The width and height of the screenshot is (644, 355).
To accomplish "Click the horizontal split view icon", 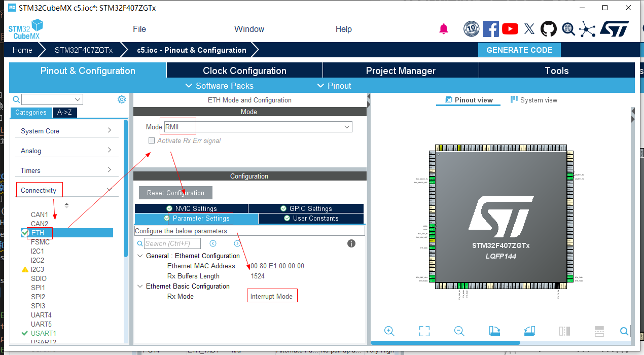I will (x=599, y=331).
